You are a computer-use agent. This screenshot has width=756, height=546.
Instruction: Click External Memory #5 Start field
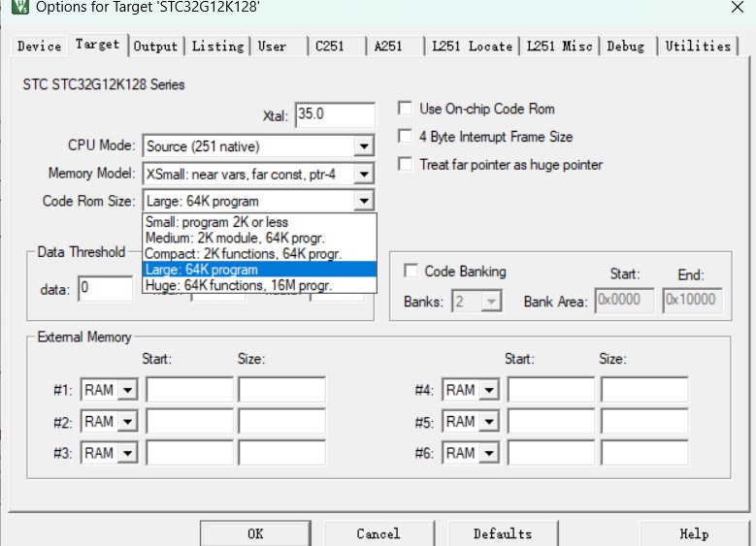[551, 421]
